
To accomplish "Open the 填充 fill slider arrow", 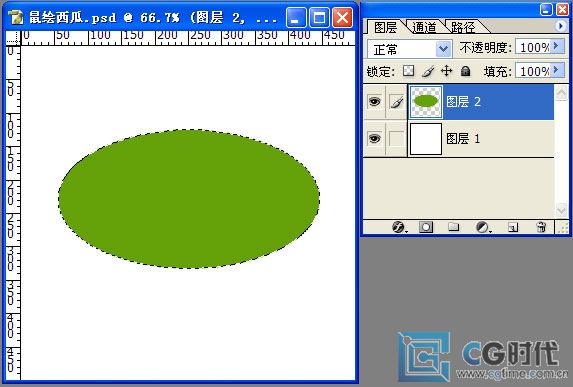I will [x=557, y=70].
